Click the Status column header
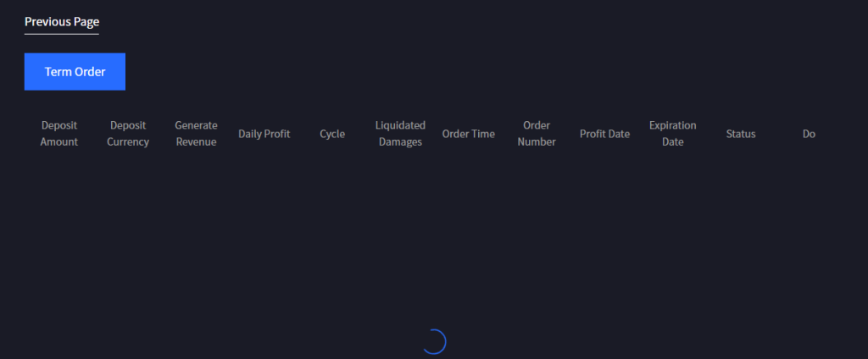868x359 pixels. tap(741, 134)
